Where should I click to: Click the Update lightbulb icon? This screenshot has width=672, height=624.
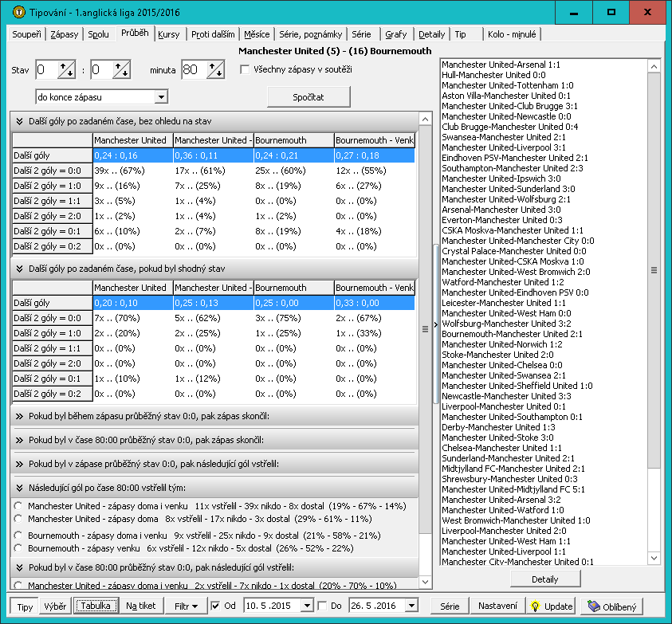point(535,606)
